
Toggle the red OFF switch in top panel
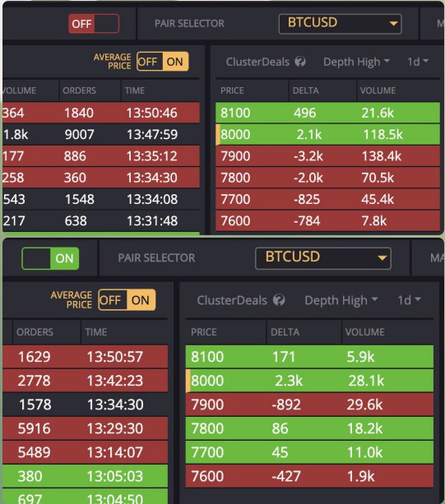94,24
